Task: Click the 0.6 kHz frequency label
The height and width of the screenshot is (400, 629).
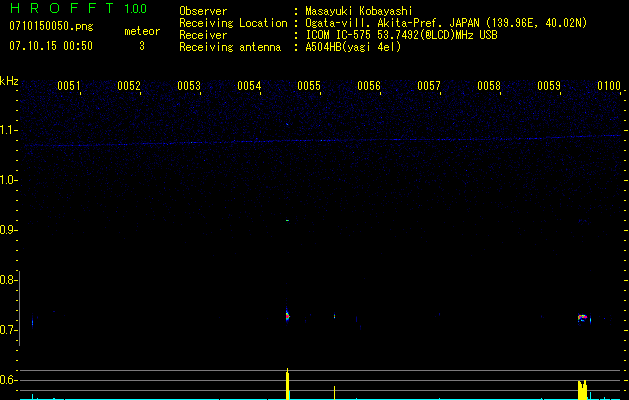Action: [x=8, y=380]
